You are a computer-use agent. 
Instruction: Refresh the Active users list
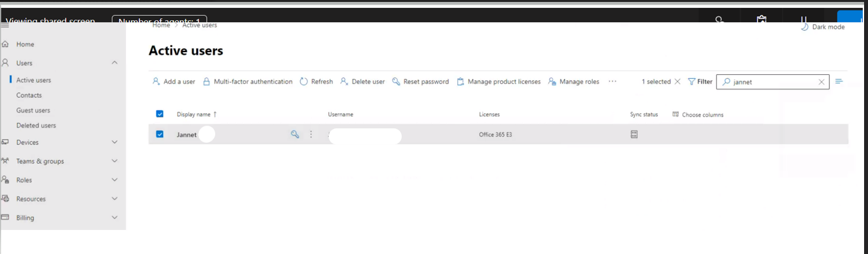[316, 81]
